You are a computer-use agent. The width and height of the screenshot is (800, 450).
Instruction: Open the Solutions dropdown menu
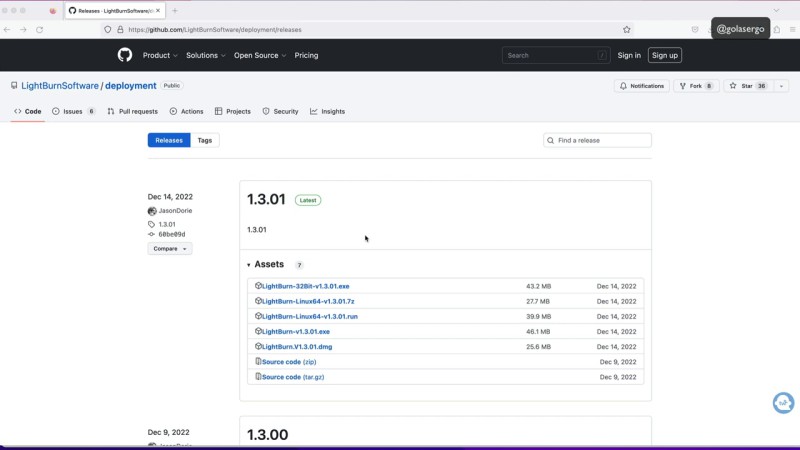coord(205,55)
